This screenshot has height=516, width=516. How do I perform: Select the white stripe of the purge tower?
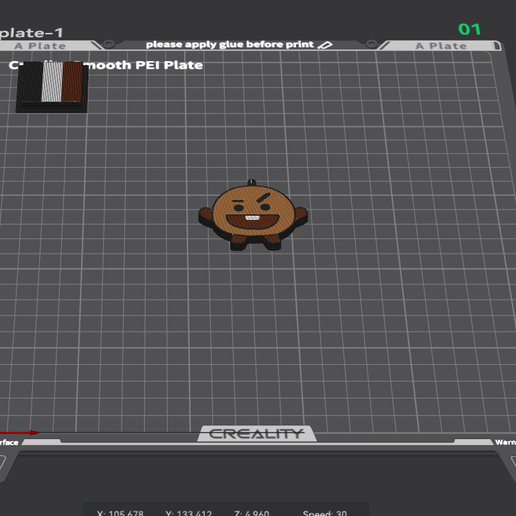click(x=52, y=82)
